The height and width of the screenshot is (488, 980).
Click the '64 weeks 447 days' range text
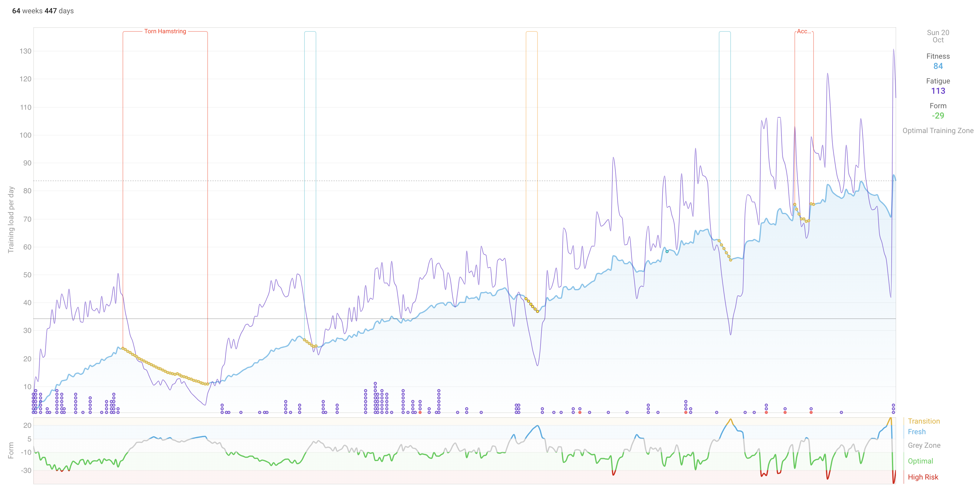tap(43, 11)
